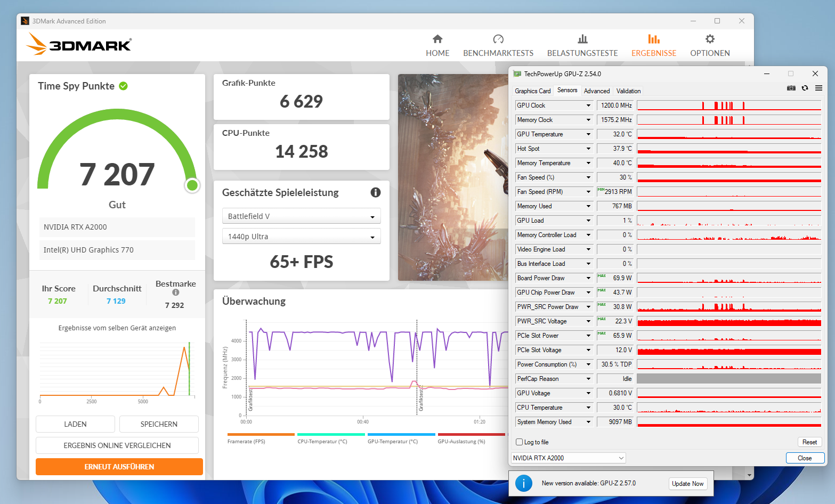Expand the Memory Clock sensor dropdown
Image resolution: width=835 pixels, height=504 pixels.
[x=588, y=120]
